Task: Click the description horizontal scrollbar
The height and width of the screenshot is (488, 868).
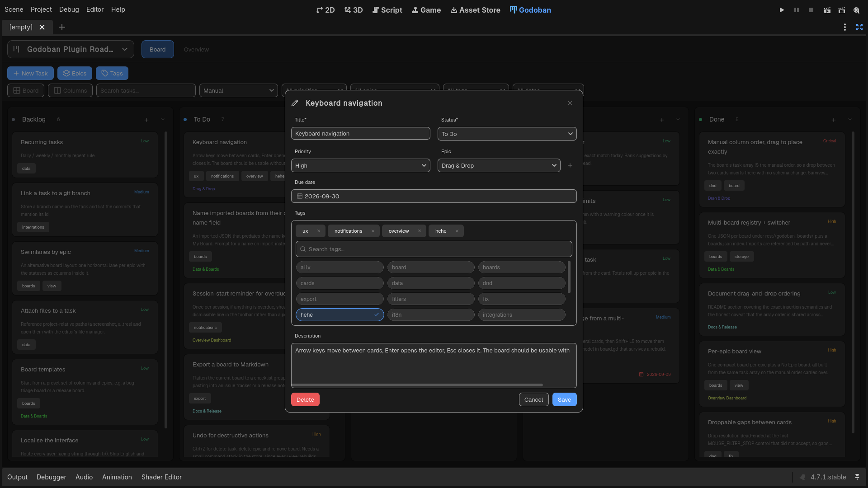Action: 417,385
